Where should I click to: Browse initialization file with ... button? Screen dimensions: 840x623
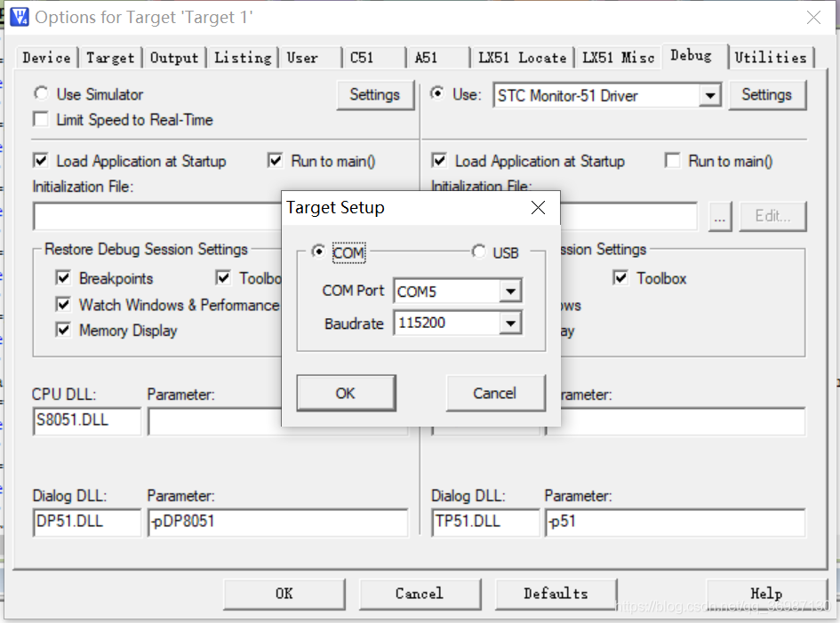720,217
